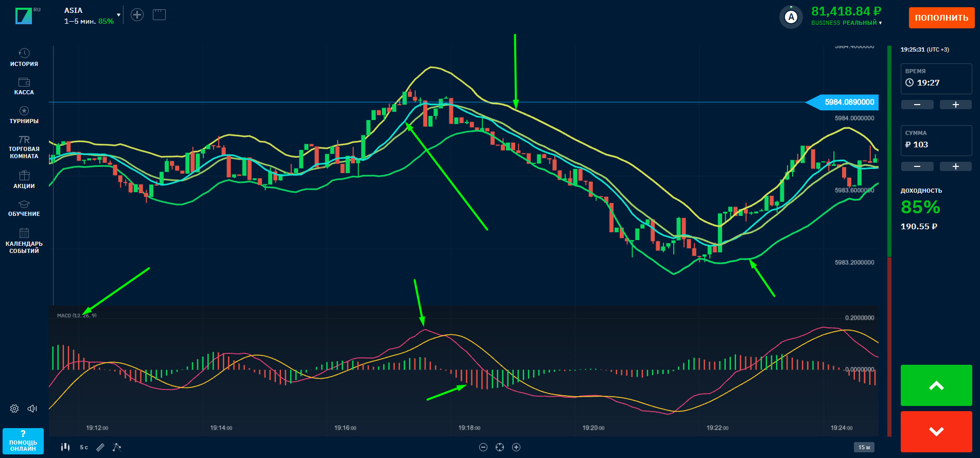Screen dimensions: 980x458
Task: Mute sounds with the speaker icon
Action: [32, 409]
